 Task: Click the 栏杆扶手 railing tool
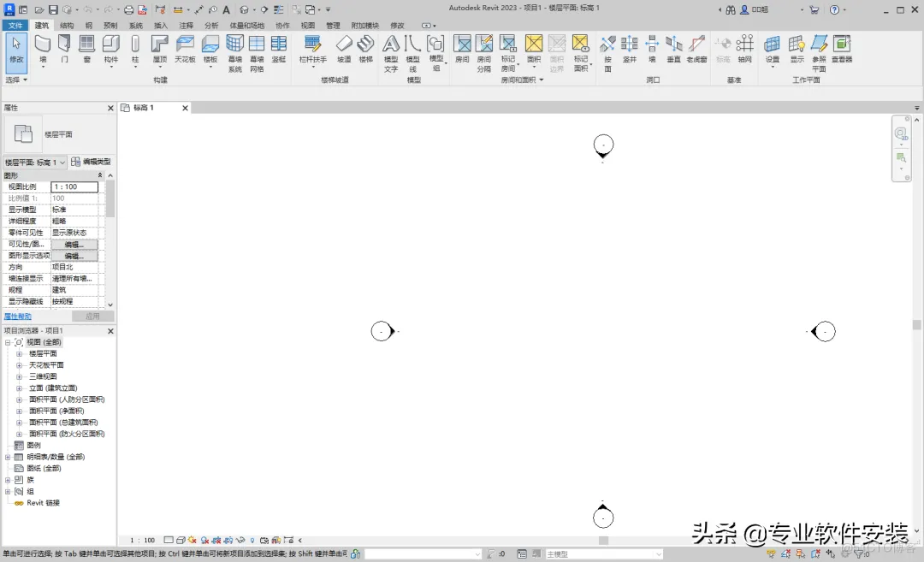[x=313, y=48]
